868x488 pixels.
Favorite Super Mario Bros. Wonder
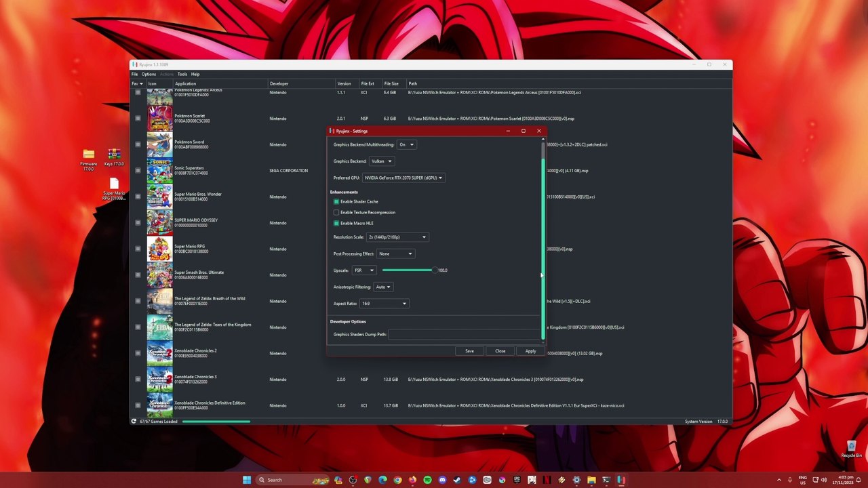coord(138,197)
